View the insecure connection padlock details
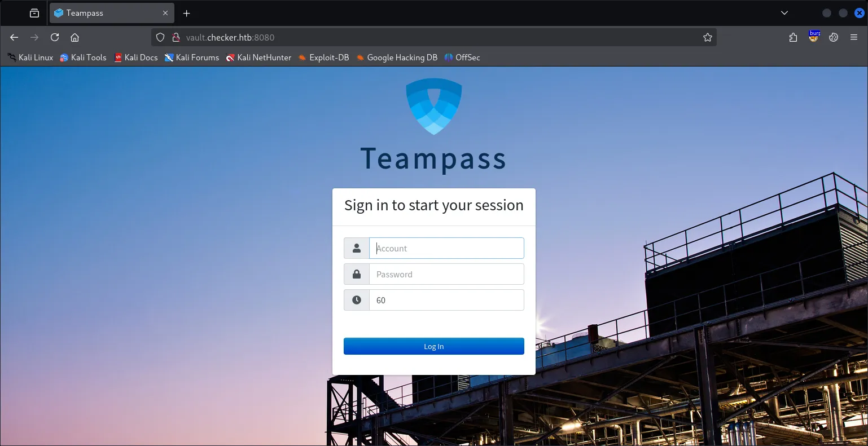 (x=176, y=37)
